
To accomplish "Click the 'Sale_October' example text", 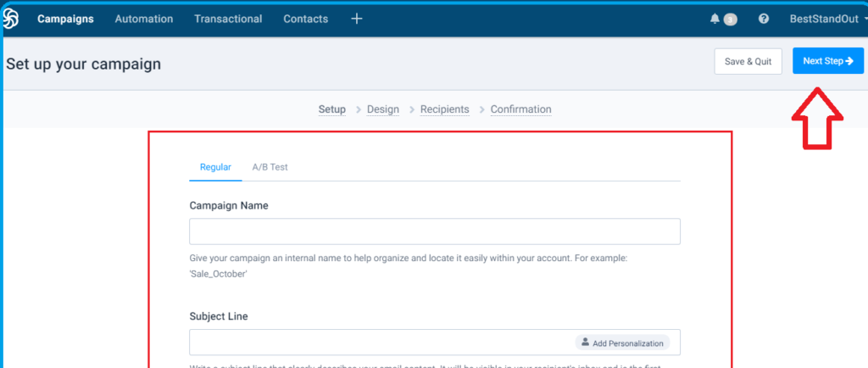I will pos(218,273).
